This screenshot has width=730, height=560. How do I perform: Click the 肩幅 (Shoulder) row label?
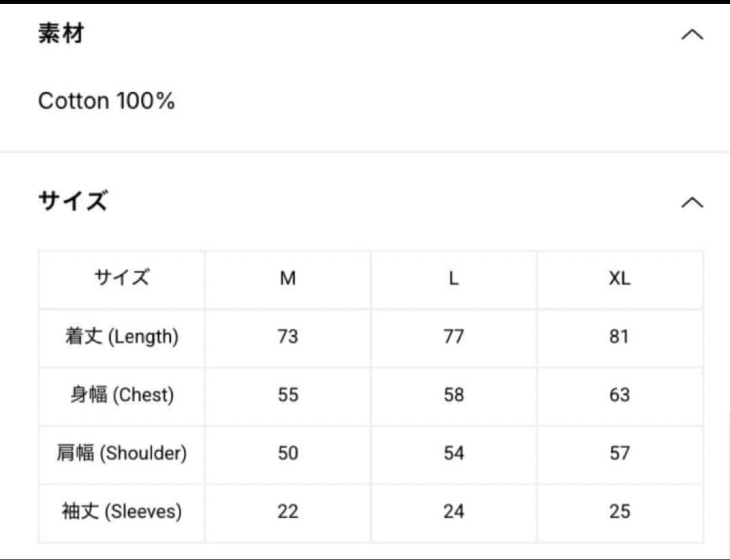pos(122,453)
